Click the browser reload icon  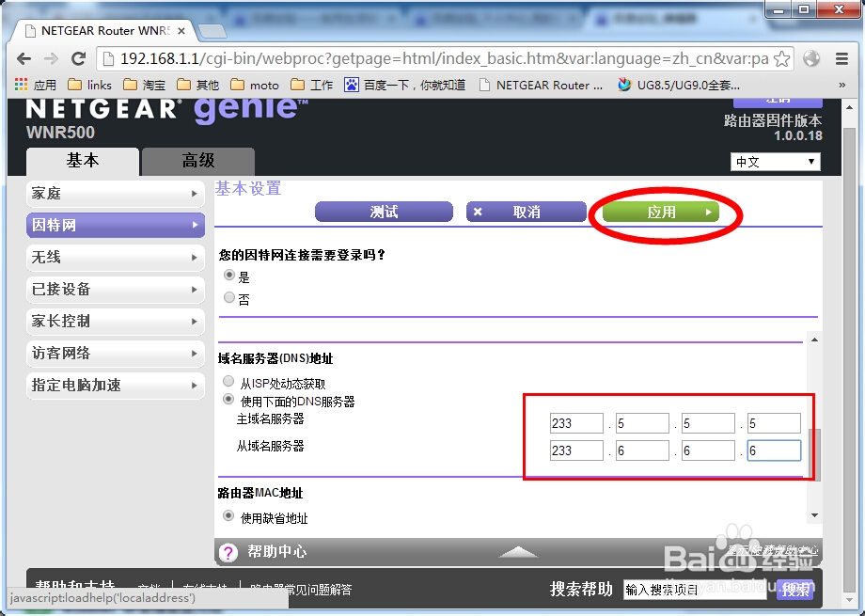point(78,57)
